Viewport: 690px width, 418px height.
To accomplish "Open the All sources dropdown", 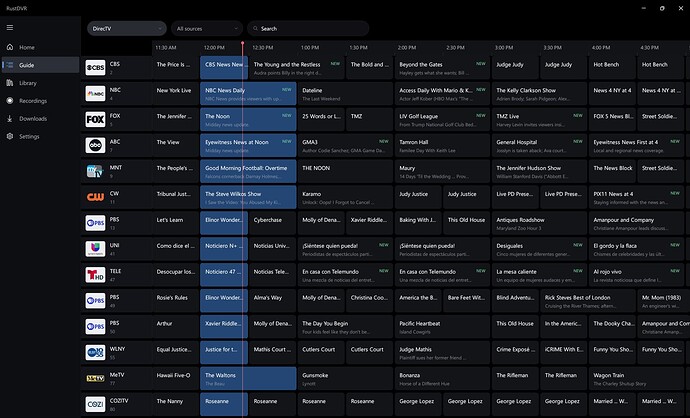I will tap(207, 29).
